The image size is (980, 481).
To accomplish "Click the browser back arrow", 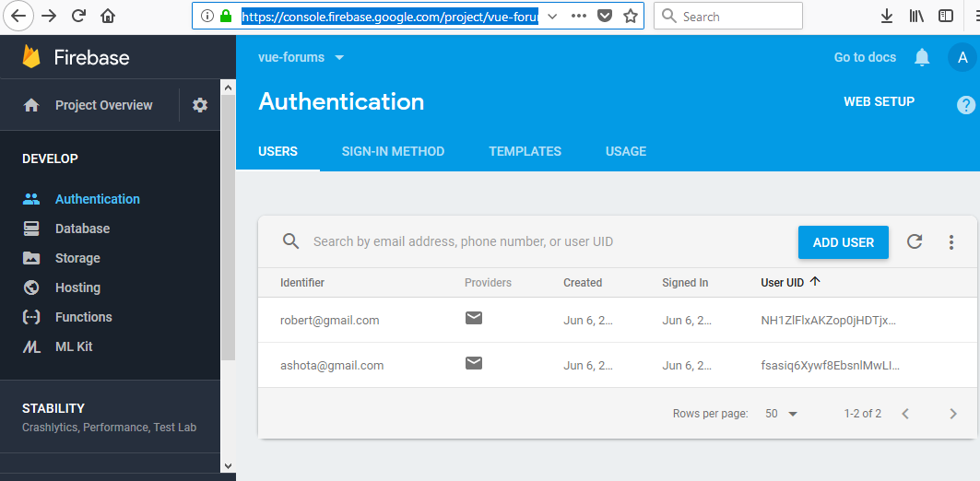I will click(x=18, y=16).
